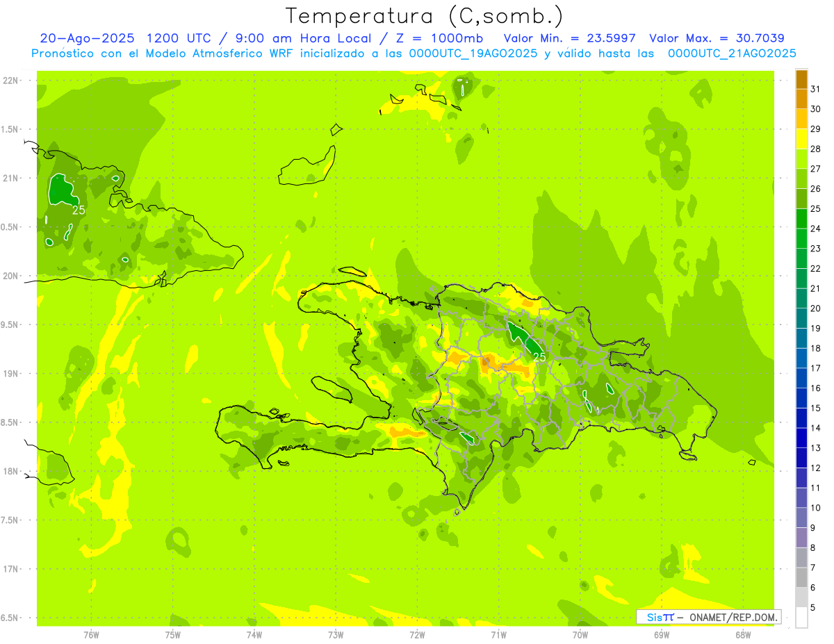Screen dimensions: 834x644
Task: Click the SisTT ONAMET/REP.DOM. logo box
Action: [x=708, y=617]
